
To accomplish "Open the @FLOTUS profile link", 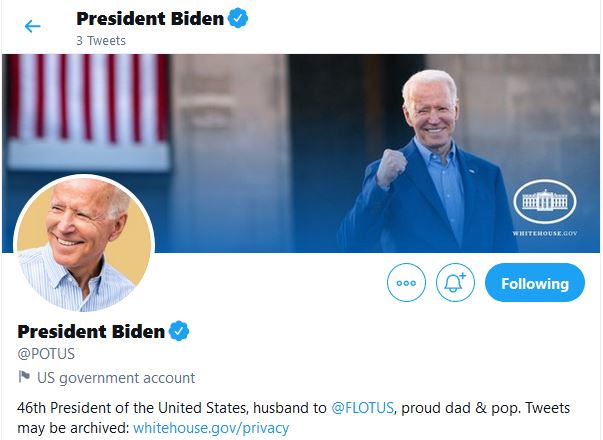I will pos(363,407).
